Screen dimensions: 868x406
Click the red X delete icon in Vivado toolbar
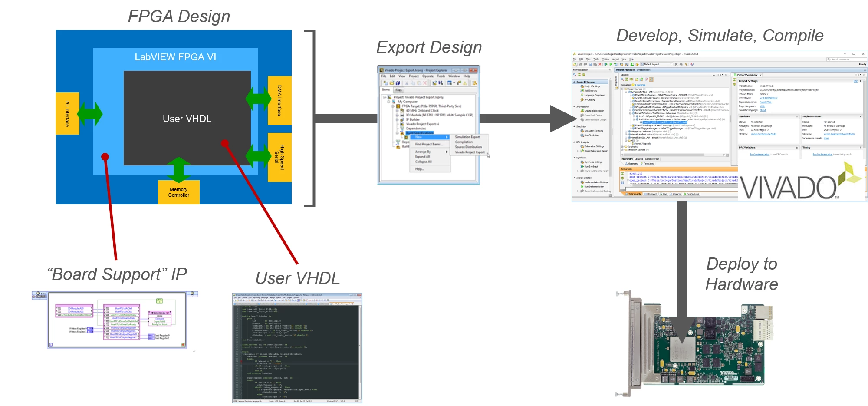pos(600,64)
